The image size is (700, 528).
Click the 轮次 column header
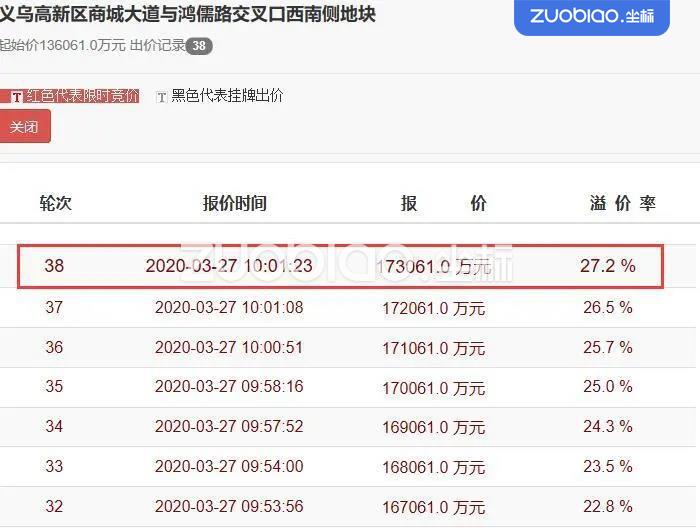pyautogui.click(x=55, y=203)
